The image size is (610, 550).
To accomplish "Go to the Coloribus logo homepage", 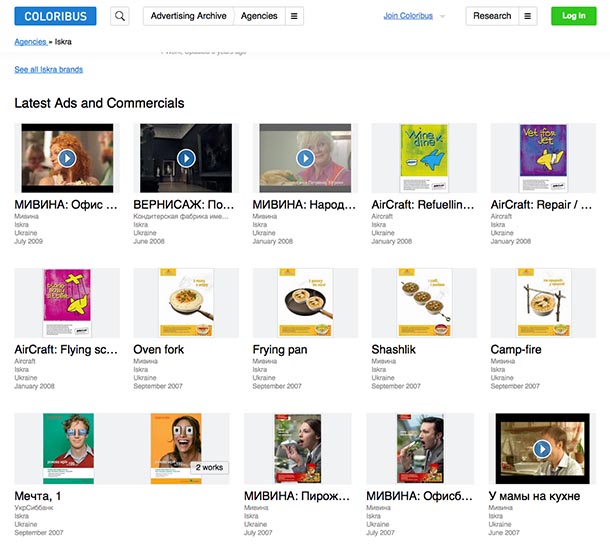I will pos(55,16).
